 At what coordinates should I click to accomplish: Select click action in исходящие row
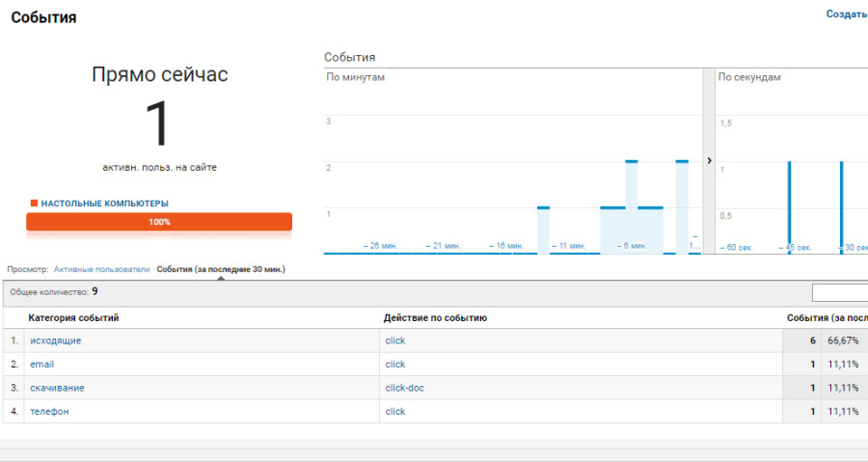click(x=394, y=340)
